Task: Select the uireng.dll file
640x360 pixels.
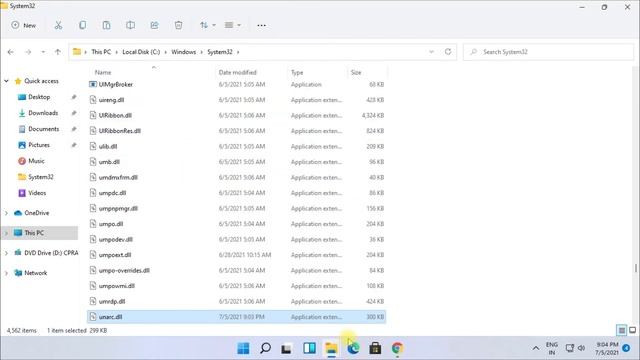Action: click(x=237, y=100)
